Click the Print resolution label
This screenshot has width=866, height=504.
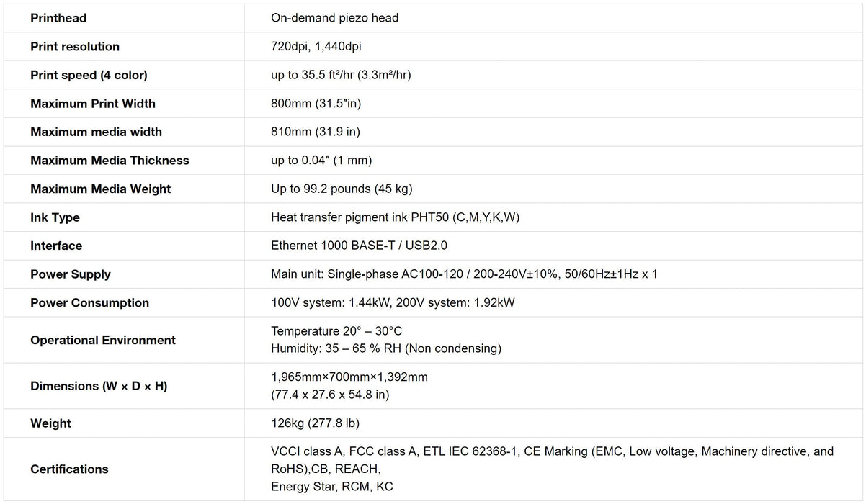click(75, 47)
